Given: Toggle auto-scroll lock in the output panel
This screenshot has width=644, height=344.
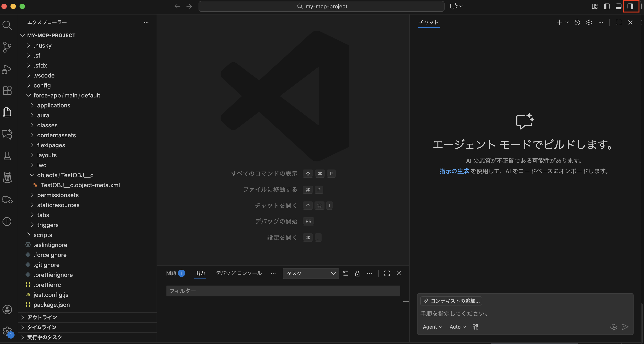Looking at the screenshot, I should [357, 273].
